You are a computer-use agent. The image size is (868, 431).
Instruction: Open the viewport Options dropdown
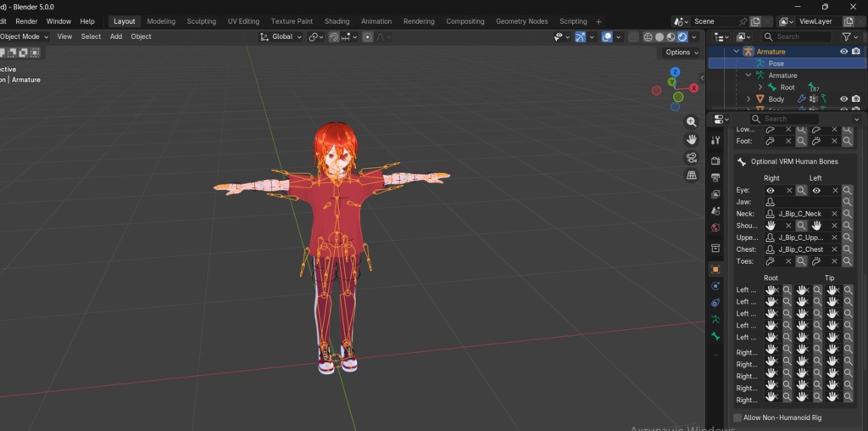coord(682,52)
